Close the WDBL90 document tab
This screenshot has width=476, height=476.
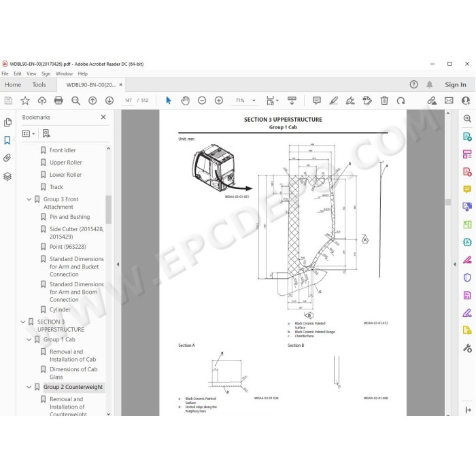pyautogui.click(x=121, y=85)
